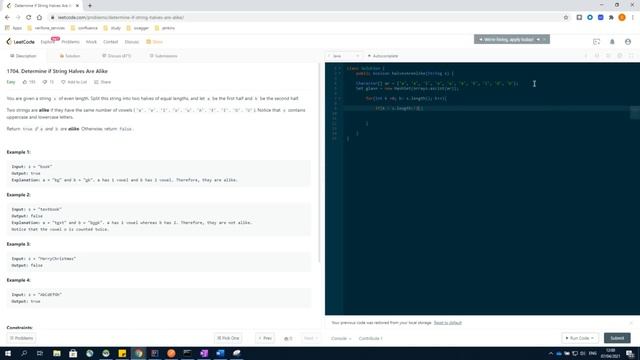Click the LeetCode logo
Image resolution: width=640 pixels, height=360 pixels.
pos(20,42)
